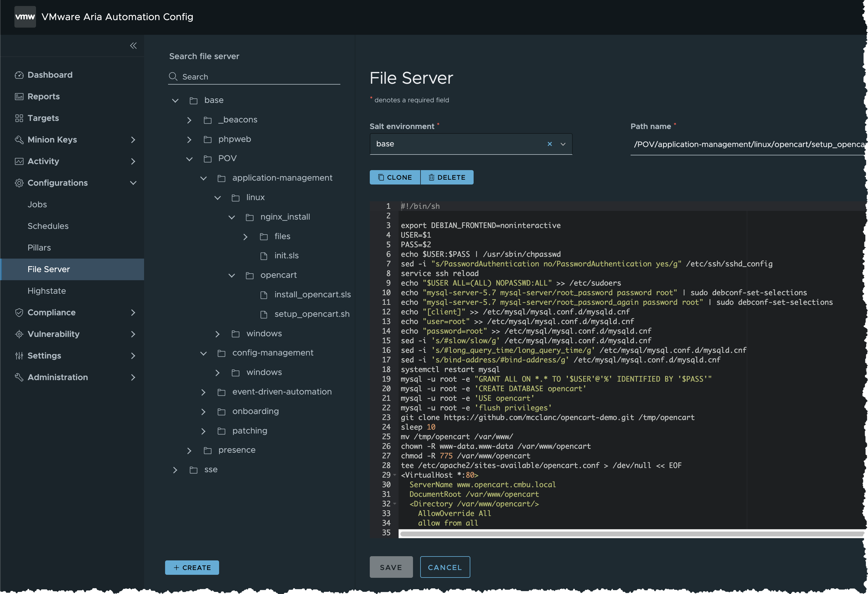The height and width of the screenshot is (594, 868).
Task: Expand the _beacons folder chevron
Action: click(189, 120)
